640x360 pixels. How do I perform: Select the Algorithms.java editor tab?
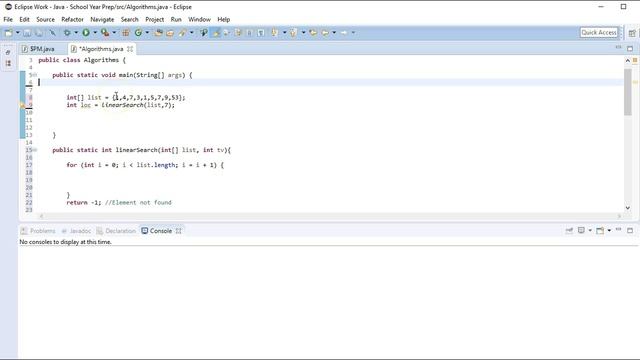pyautogui.click(x=101, y=49)
